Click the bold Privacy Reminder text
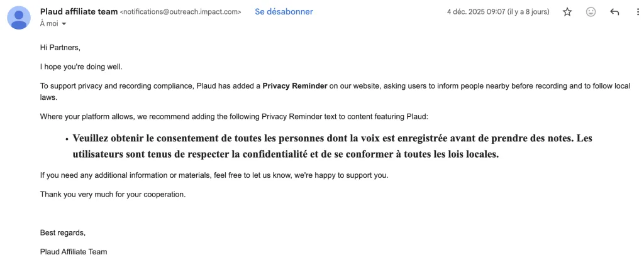The image size is (644, 260). click(x=295, y=86)
